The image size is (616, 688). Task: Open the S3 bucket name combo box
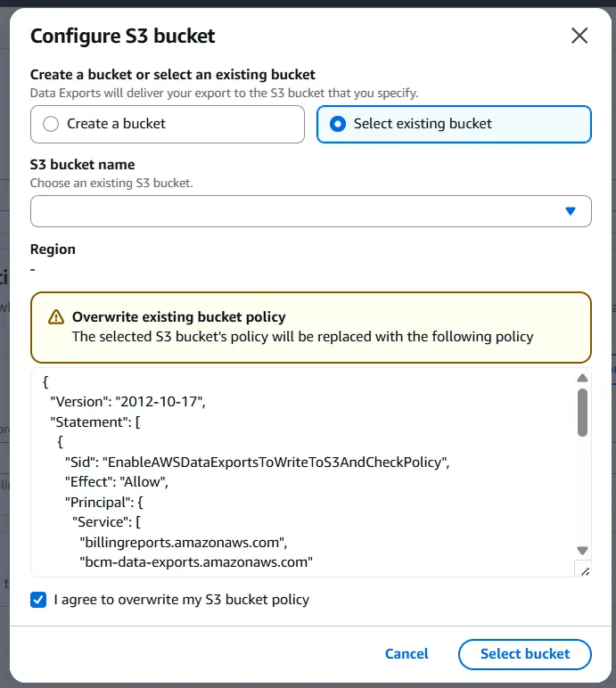click(x=294, y=211)
